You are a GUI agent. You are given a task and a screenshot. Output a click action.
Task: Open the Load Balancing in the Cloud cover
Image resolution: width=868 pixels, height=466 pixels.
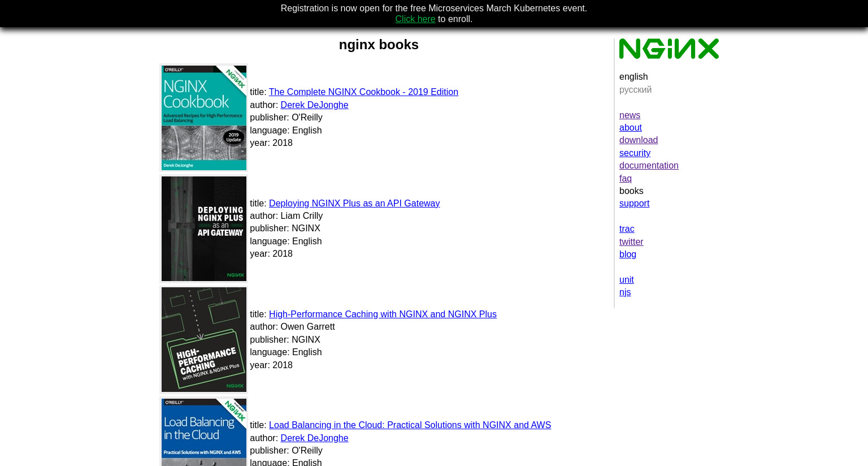coord(204,432)
